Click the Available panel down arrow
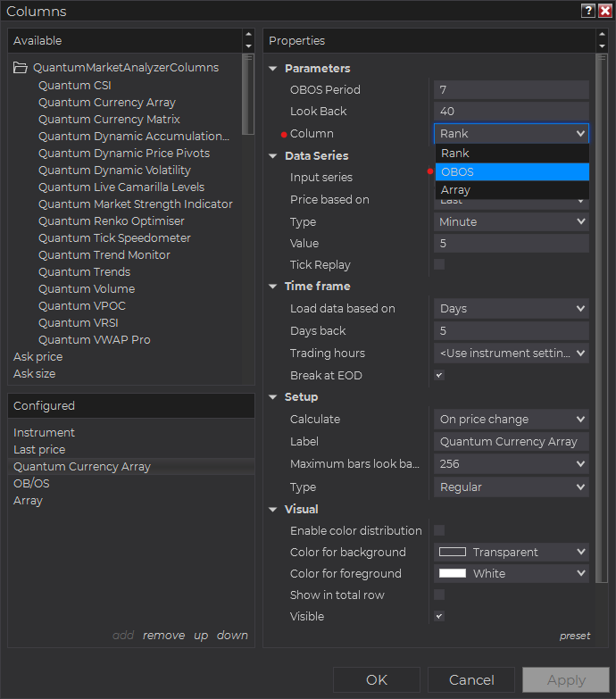This screenshot has width=616, height=699. tap(248, 46)
